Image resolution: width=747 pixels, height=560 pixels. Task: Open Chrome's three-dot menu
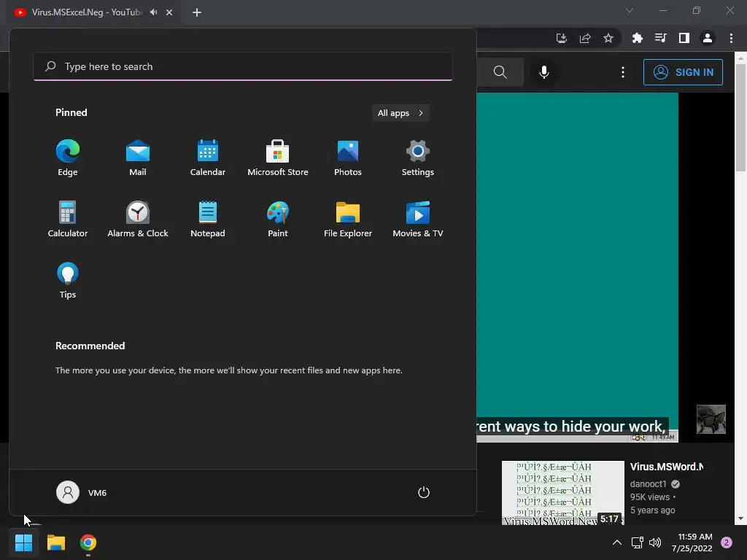[731, 38]
